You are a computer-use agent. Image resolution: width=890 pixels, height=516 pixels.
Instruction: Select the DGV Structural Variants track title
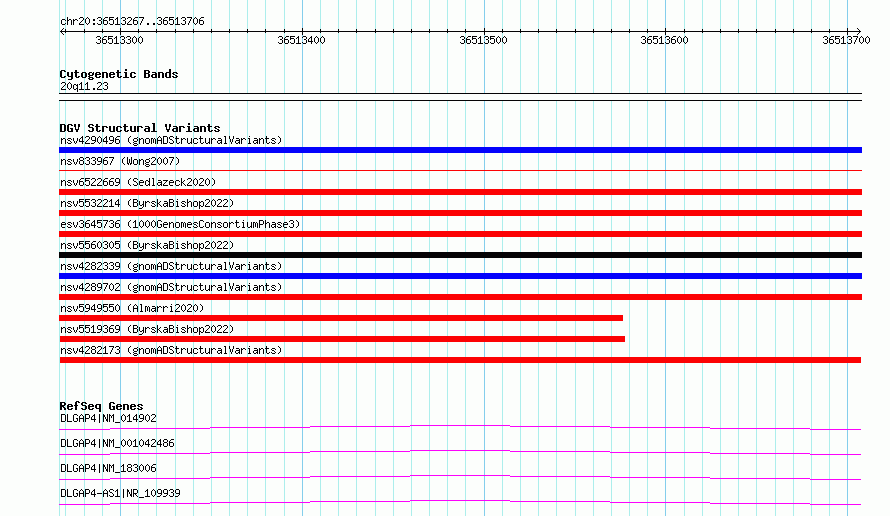point(140,128)
